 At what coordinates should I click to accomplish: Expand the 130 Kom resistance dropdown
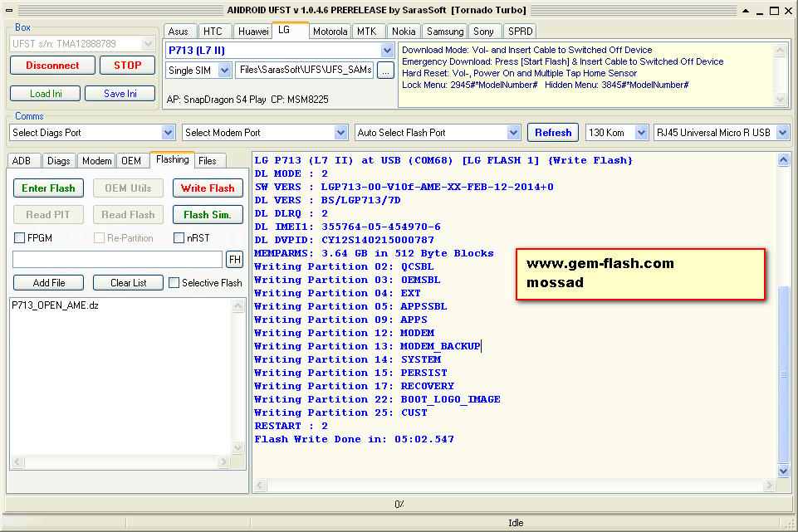641,133
